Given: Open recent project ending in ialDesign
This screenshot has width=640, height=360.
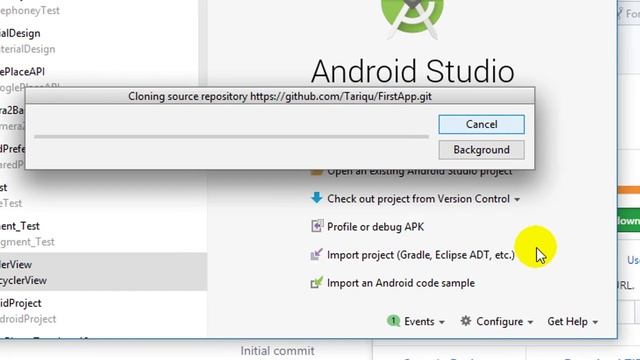Looking at the screenshot, I should (x=99, y=41).
